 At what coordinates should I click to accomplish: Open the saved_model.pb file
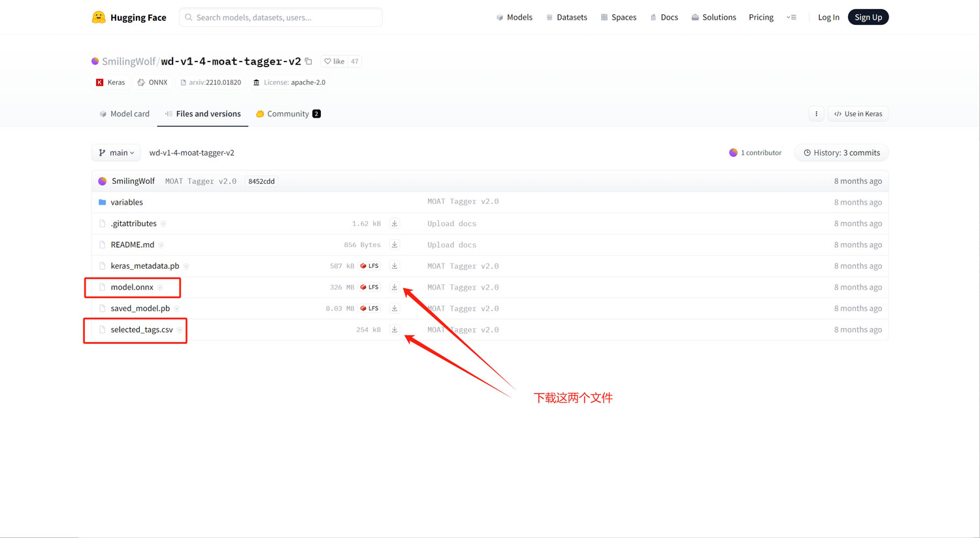pyautogui.click(x=140, y=309)
